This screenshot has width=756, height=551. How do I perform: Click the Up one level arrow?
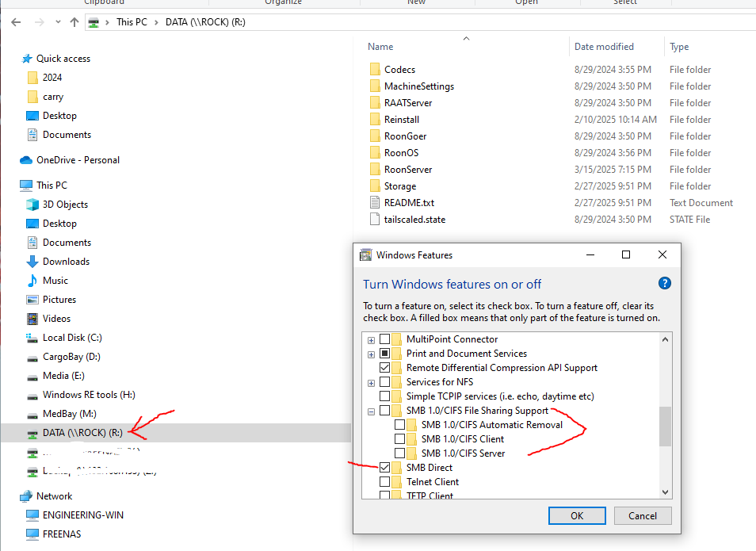pyautogui.click(x=74, y=22)
